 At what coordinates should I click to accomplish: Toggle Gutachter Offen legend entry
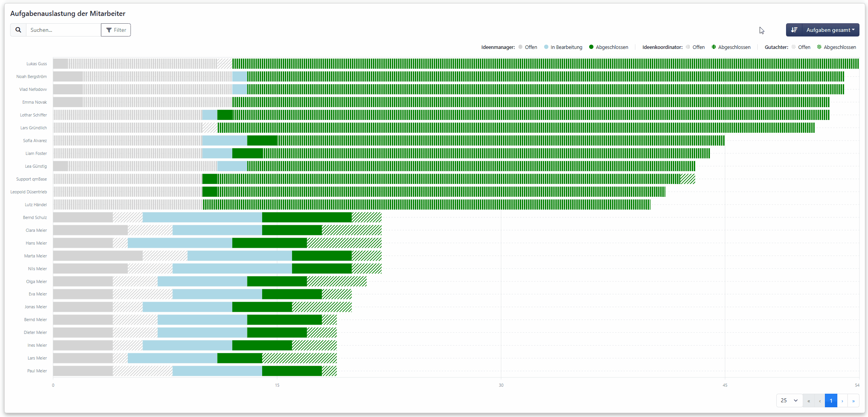click(x=801, y=47)
